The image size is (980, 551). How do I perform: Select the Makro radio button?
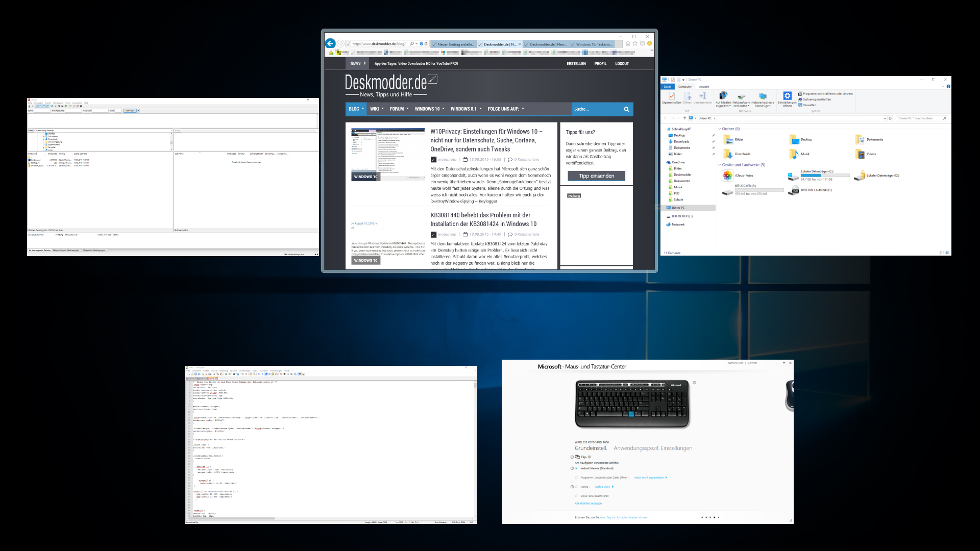[x=576, y=487]
